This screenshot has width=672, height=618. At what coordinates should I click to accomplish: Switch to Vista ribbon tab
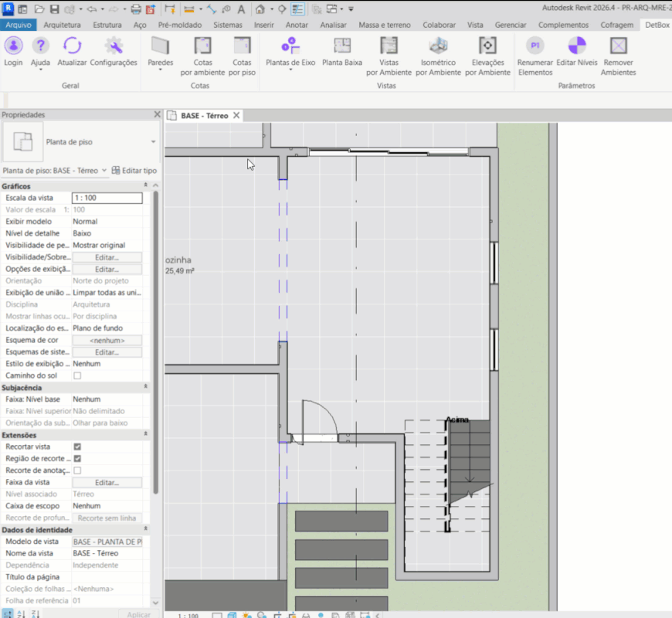point(475,25)
